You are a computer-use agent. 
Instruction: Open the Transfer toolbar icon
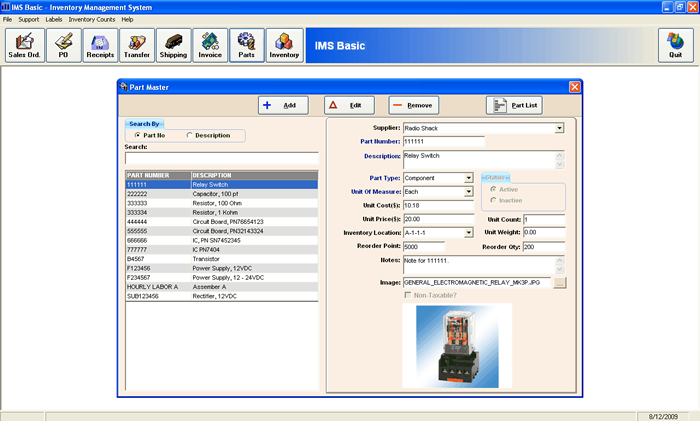click(136, 45)
